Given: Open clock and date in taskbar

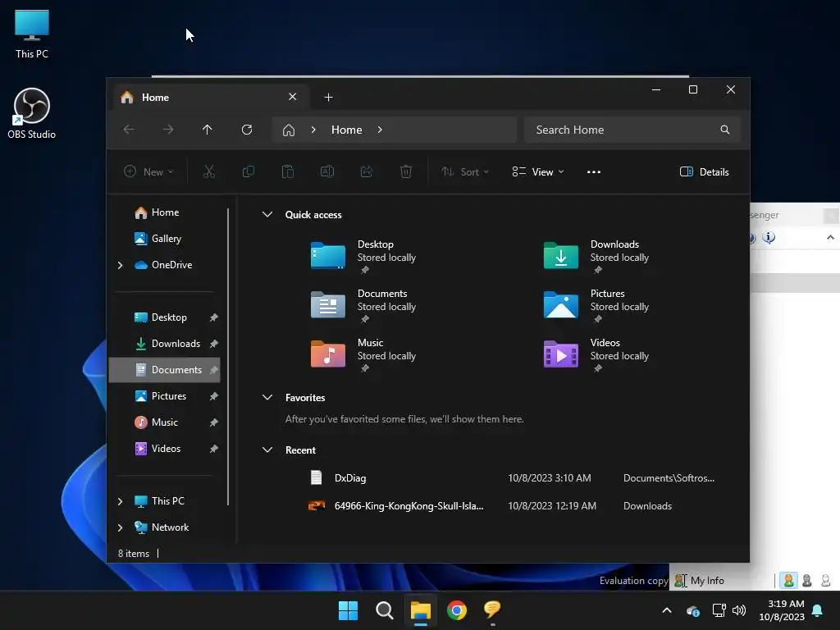Looking at the screenshot, I should coord(782,610).
